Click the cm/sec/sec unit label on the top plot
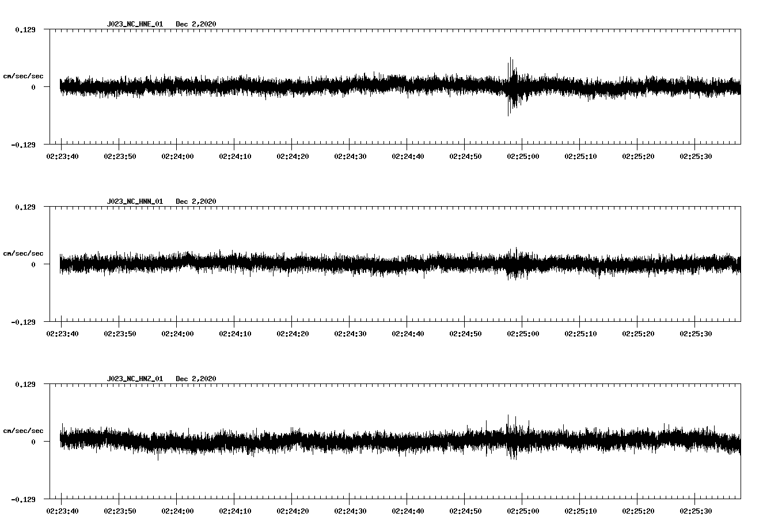The width and height of the screenshot is (782, 532). tap(23, 75)
